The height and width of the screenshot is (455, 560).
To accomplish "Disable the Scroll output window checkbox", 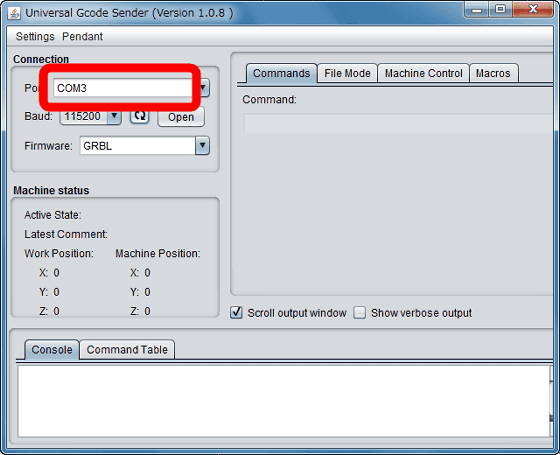I will 236,313.
